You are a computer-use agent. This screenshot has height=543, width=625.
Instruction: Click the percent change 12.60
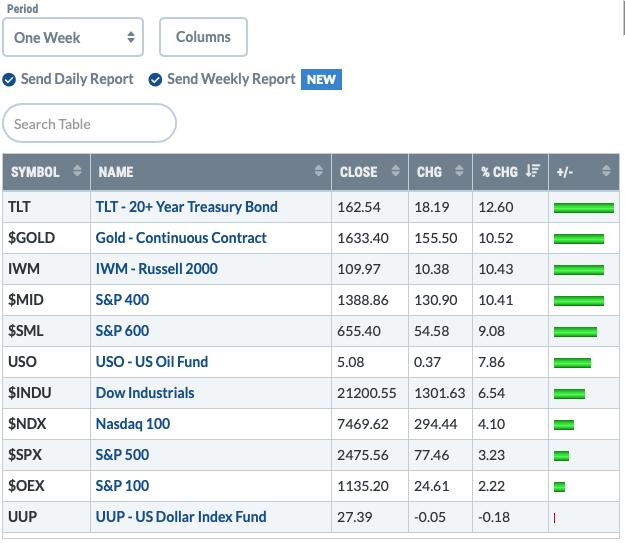click(496, 207)
